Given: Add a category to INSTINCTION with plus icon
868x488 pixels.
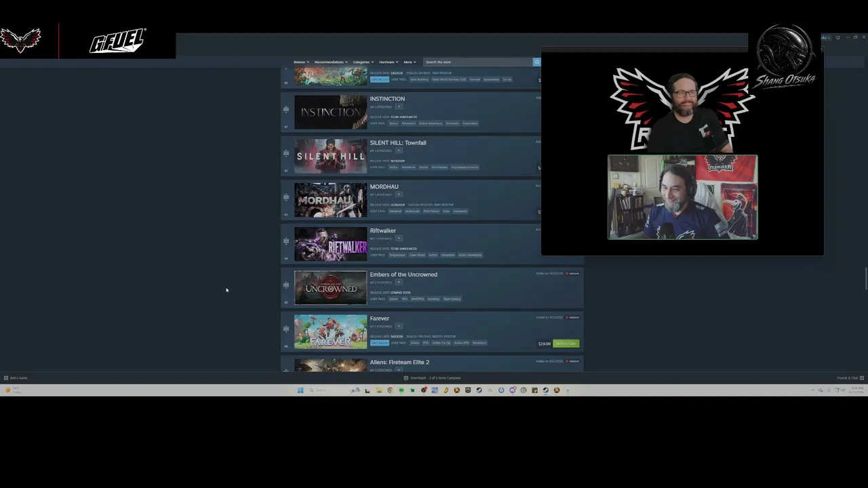Looking at the screenshot, I should point(399,106).
